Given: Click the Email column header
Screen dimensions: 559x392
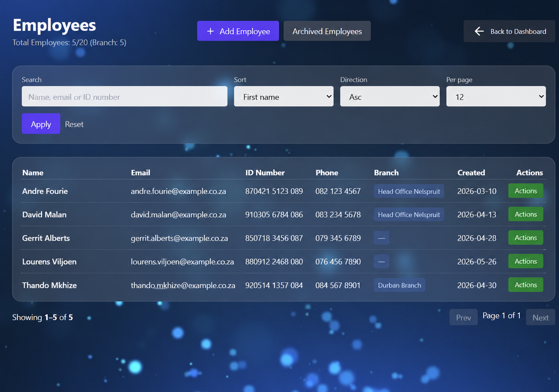Looking at the screenshot, I should point(140,172).
